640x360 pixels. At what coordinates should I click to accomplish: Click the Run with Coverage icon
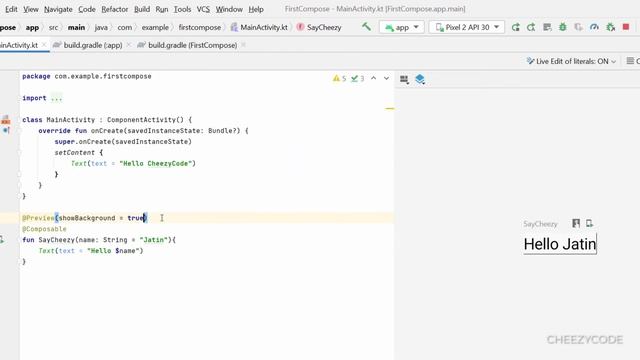(578, 27)
